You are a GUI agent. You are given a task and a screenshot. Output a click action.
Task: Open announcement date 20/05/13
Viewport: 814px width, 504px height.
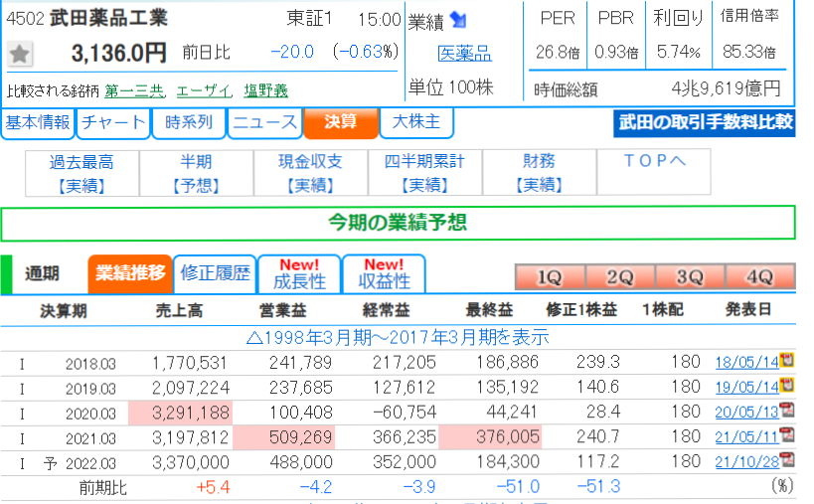pos(747,413)
